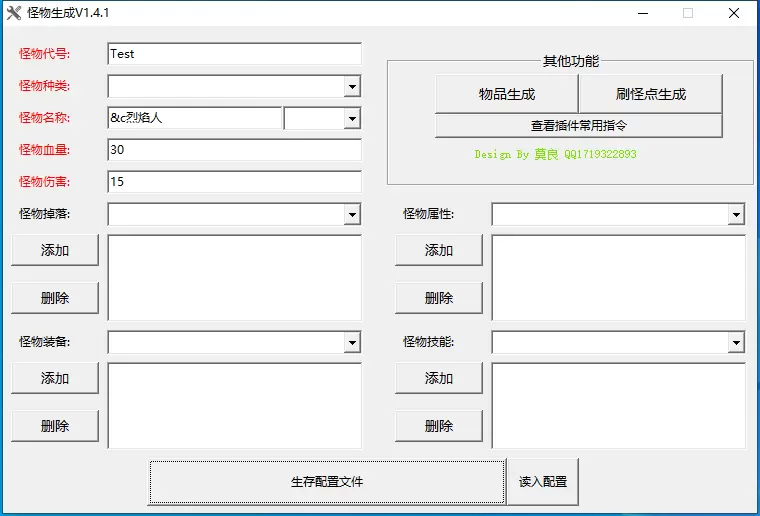This screenshot has width=760, height=516.
Task: Click the 怪物种类 label
Action: tap(44, 86)
